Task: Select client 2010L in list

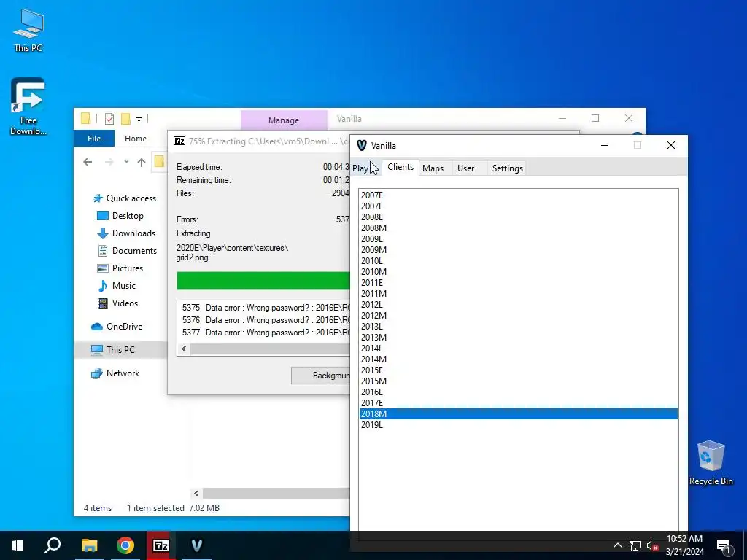Action: 519,261
